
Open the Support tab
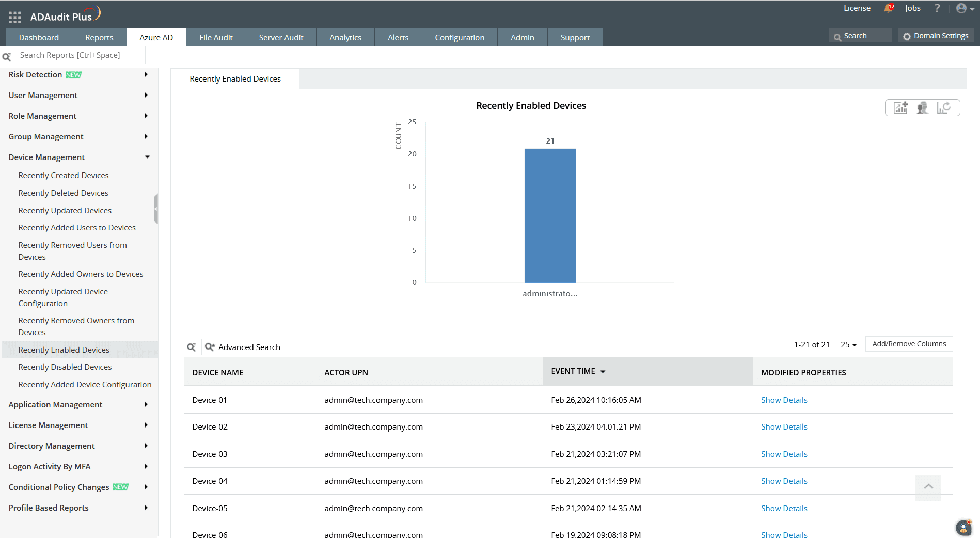(575, 37)
